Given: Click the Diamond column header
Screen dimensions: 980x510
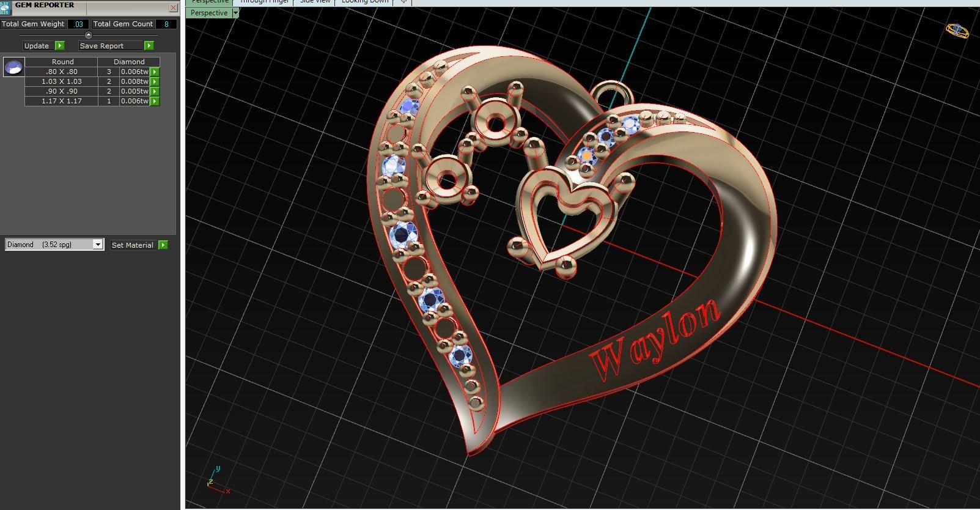Looking at the screenshot, I should click(x=129, y=62).
